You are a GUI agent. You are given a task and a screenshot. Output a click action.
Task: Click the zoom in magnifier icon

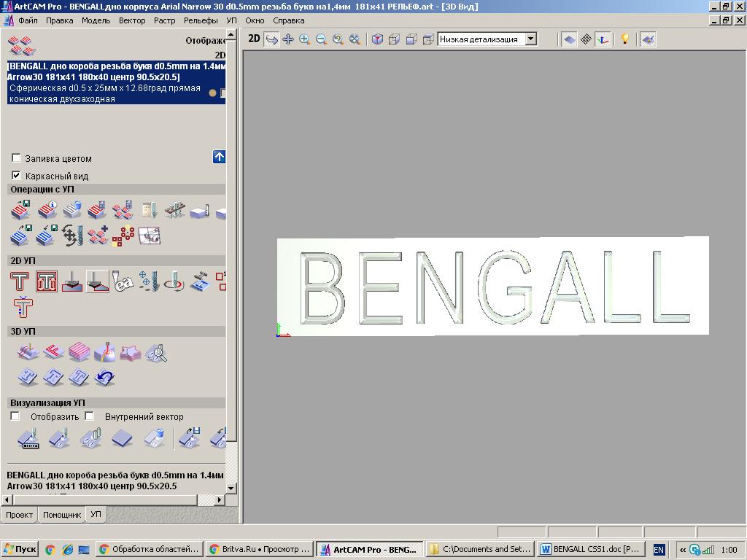[304, 39]
